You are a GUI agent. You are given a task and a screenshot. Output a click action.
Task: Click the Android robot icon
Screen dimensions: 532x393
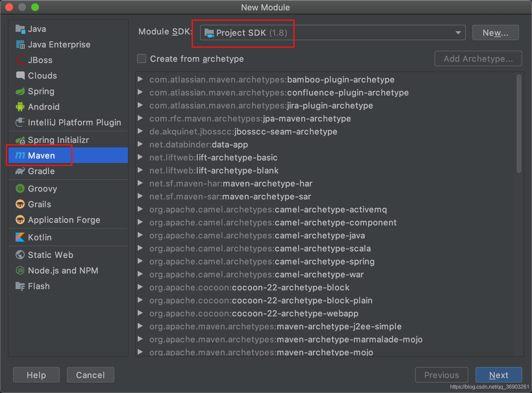pyautogui.click(x=20, y=107)
